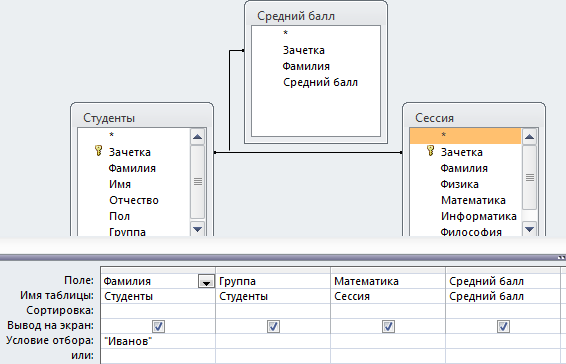This screenshot has height=364, width=566.
Task: Click the Сессия table title bar
Action: tap(474, 118)
